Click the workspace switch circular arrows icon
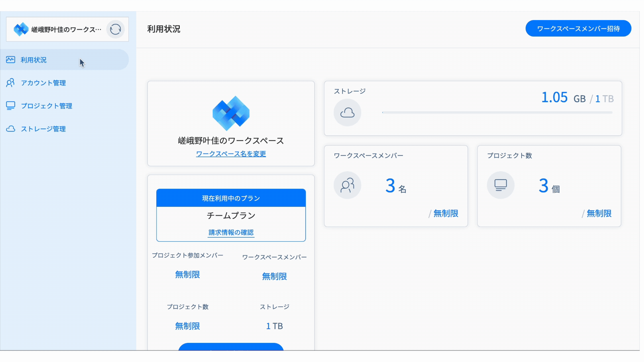 tap(115, 29)
